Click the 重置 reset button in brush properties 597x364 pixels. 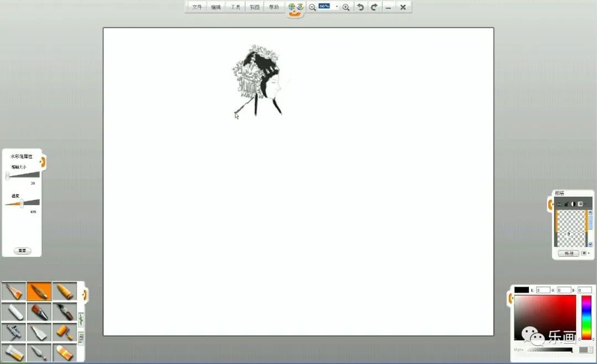[22, 251]
